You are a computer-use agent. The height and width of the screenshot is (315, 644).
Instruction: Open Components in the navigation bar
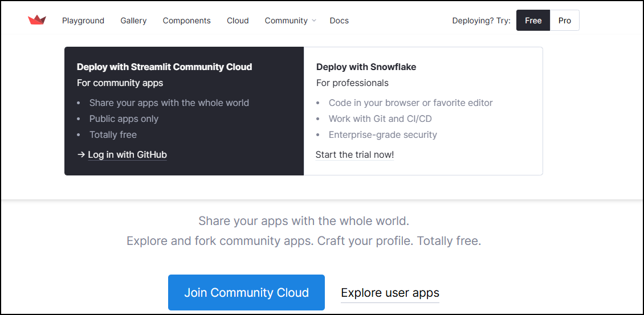tap(186, 21)
